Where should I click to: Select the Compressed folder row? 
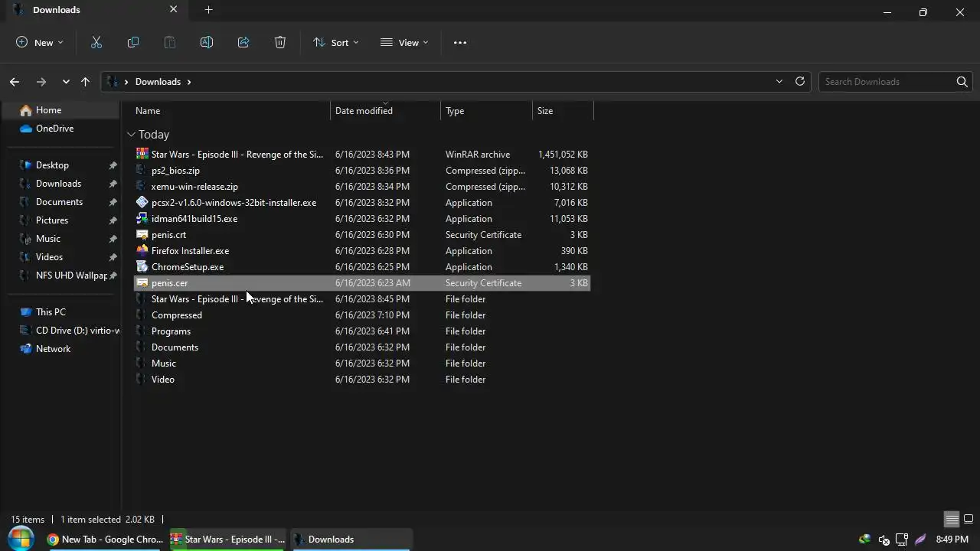[361, 315]
